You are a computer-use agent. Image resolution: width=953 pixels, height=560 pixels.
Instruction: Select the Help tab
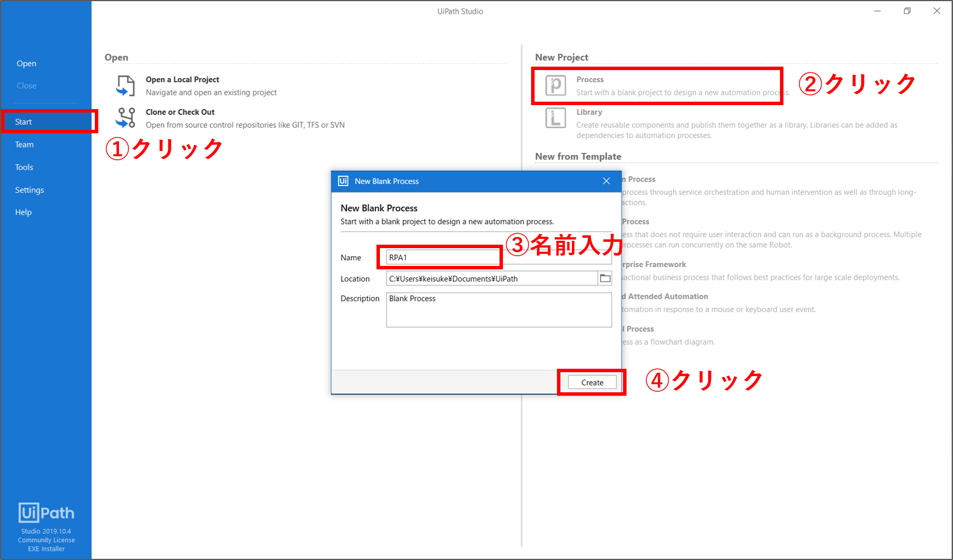24,213
